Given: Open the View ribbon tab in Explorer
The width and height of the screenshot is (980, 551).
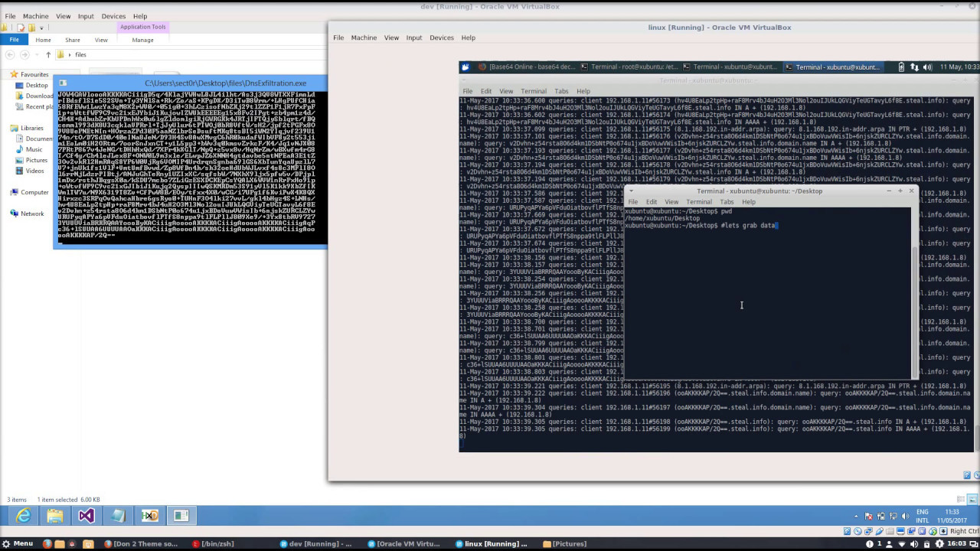Looking at the screenshot, I should click(101, 40).
